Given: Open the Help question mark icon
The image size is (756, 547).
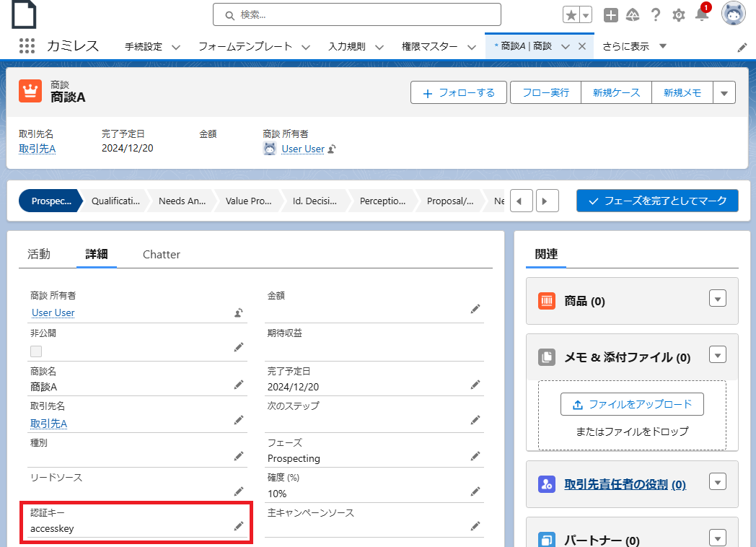Looking at the screenshot, I should (656, 15).
